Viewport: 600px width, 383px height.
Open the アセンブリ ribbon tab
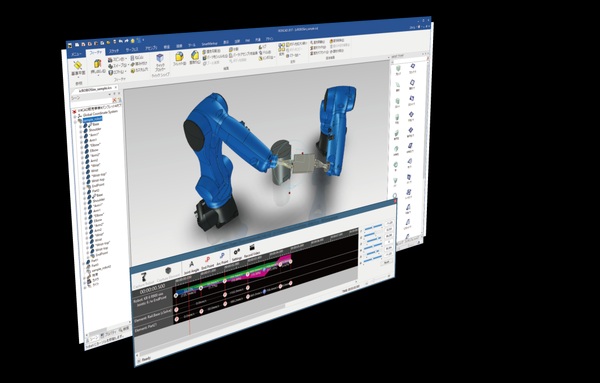151,49
